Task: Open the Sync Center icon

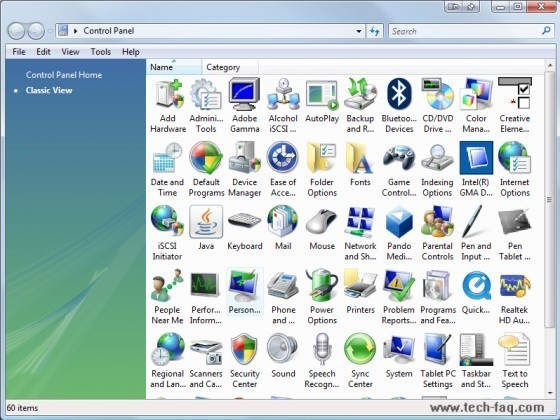Action: [360, 349]
